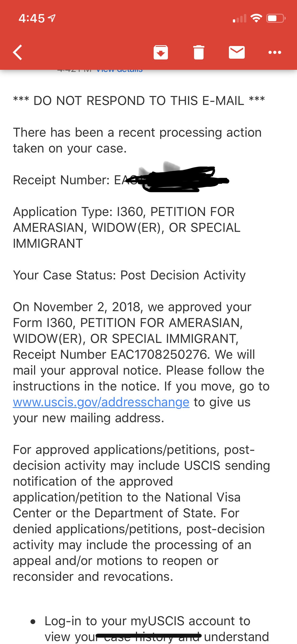This screenshot has height=644, width=297.
Task: Tap the National Visa Center paragraph text
Action: pos(127,497)
